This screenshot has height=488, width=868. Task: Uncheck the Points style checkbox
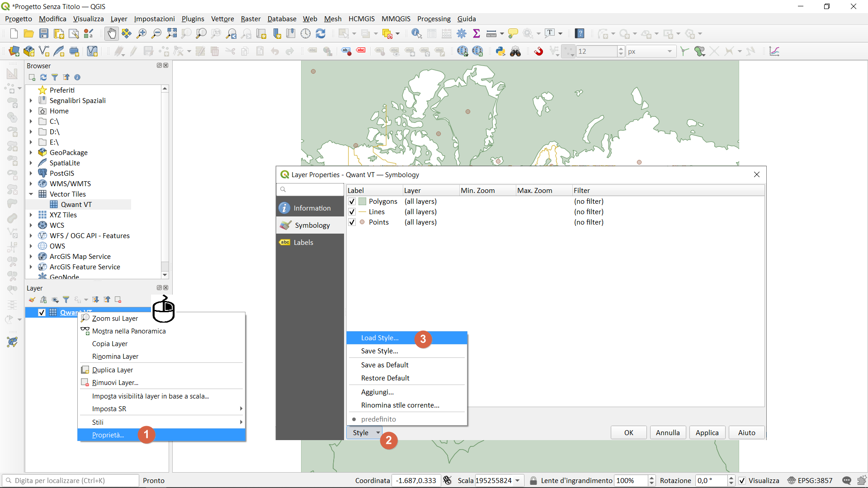coord(352,222)
